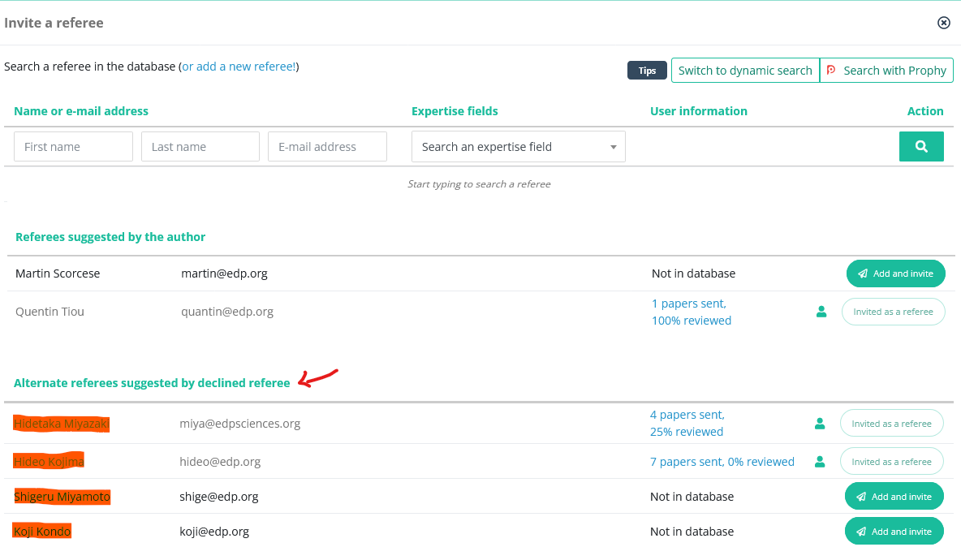Image resolution: width=961 pixels, height=560 pixels.
Task: Click the User information column header
Action: tap(699, 111)
